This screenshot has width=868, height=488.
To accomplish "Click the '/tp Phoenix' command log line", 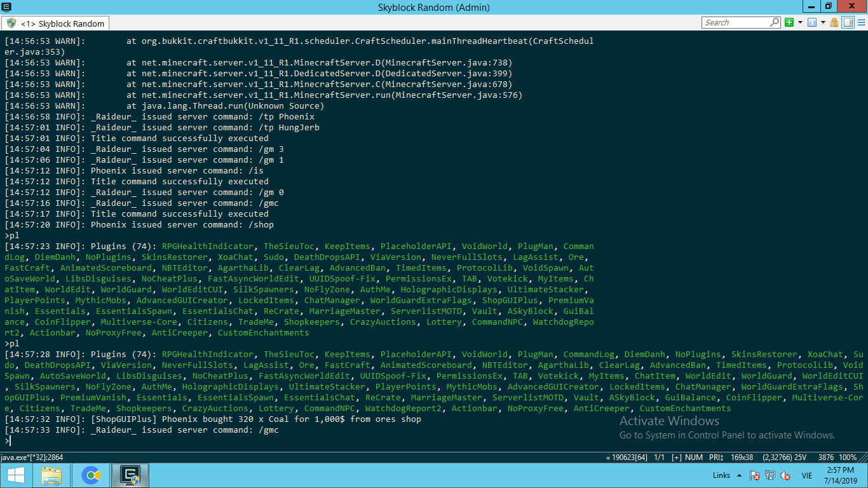I will 159,117.
